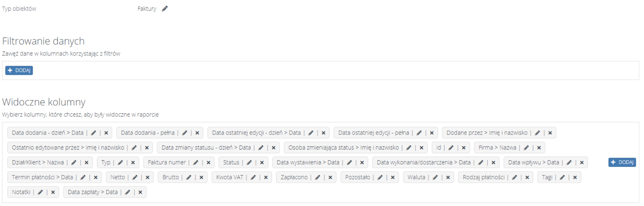
Task: Remove the 'Data dodania - dzień > Data' column
Action: tap(106, 133)
